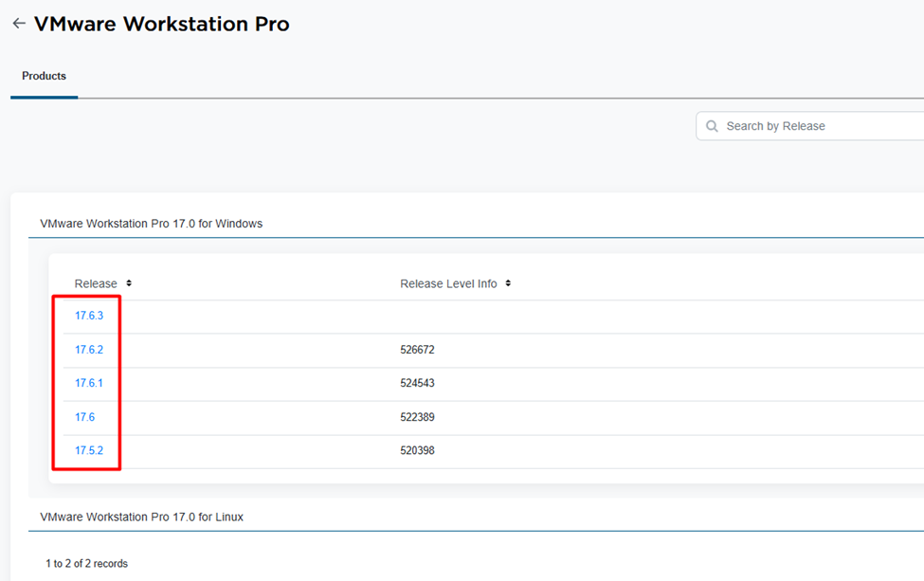Sort releases using the Release column arrows
Viewport: 924px width, 581px height.
click(129, 283)
